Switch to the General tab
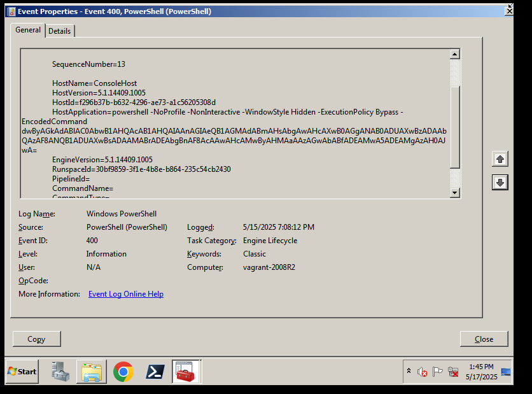532x394 pixels. coord(28,30)
